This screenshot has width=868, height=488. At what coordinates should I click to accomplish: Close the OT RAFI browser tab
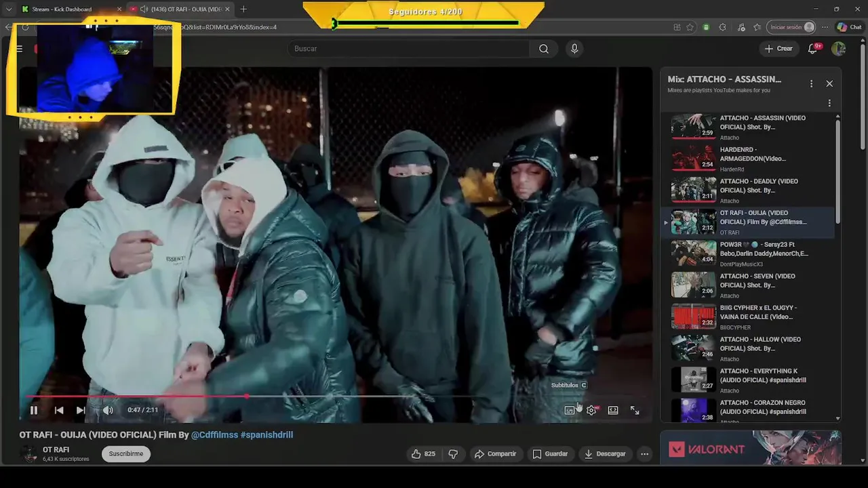[227, 9]
